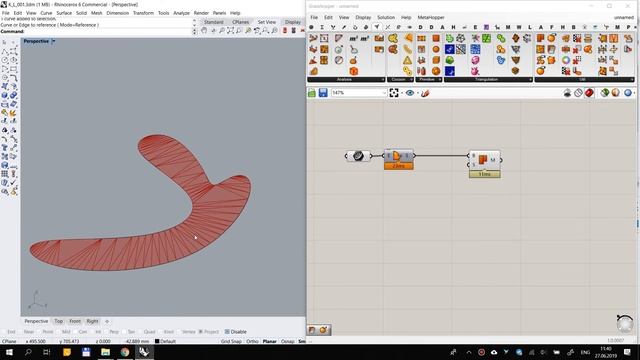The image size is (640, 360).
Task: Enable shaded preview red icon in Grasshopper
Action: click(589, 93)
